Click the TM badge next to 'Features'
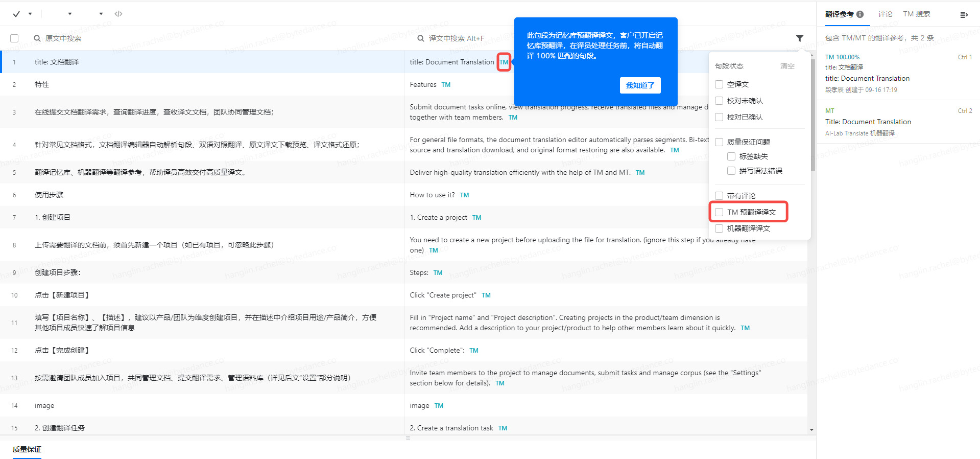 pyautogui.click(x=446, y=85)
